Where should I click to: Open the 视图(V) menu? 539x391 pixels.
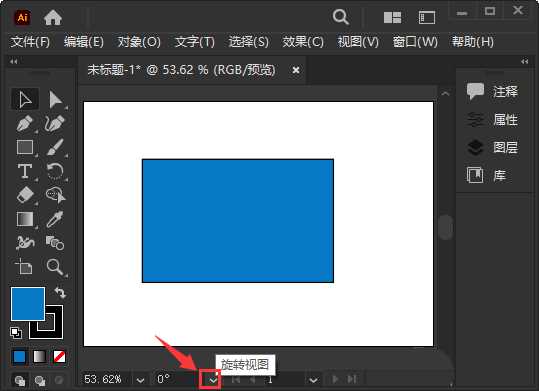point(358,42)
